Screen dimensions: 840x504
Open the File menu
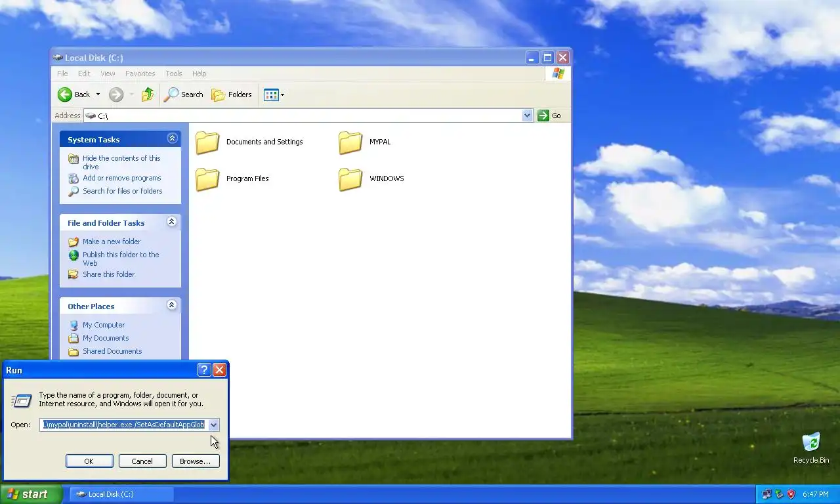[x=62, y=73]
